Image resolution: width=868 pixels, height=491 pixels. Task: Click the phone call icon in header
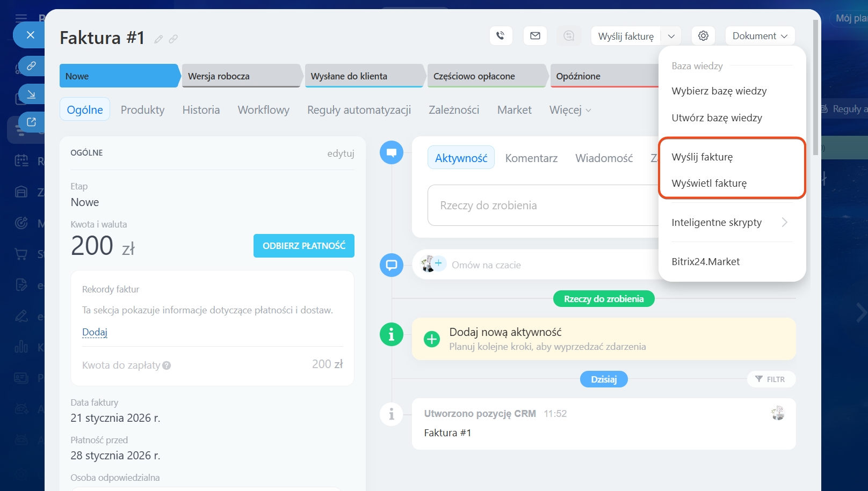pyautogui.click(x=501, y=36)
